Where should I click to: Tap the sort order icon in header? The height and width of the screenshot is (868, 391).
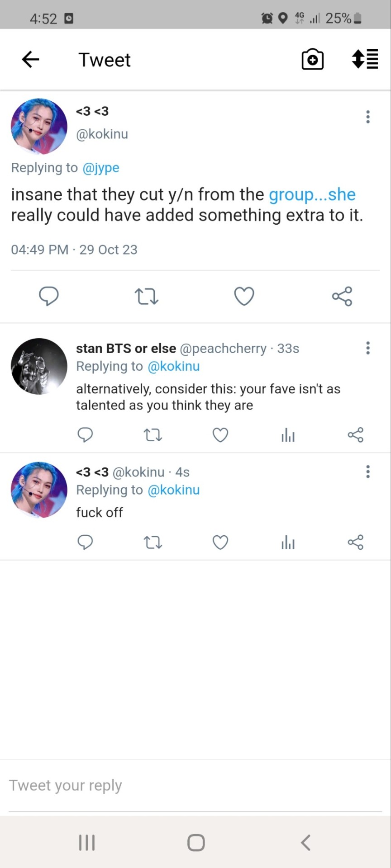pos(365,59)
